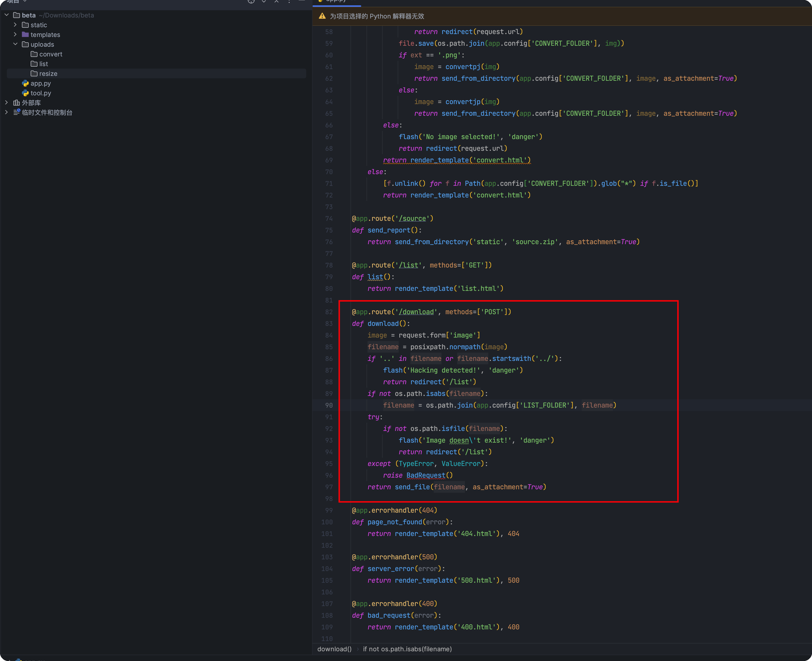Screen dimensions: 812x661
Task: Open tool.py Python file
Action: coord(40,93)
